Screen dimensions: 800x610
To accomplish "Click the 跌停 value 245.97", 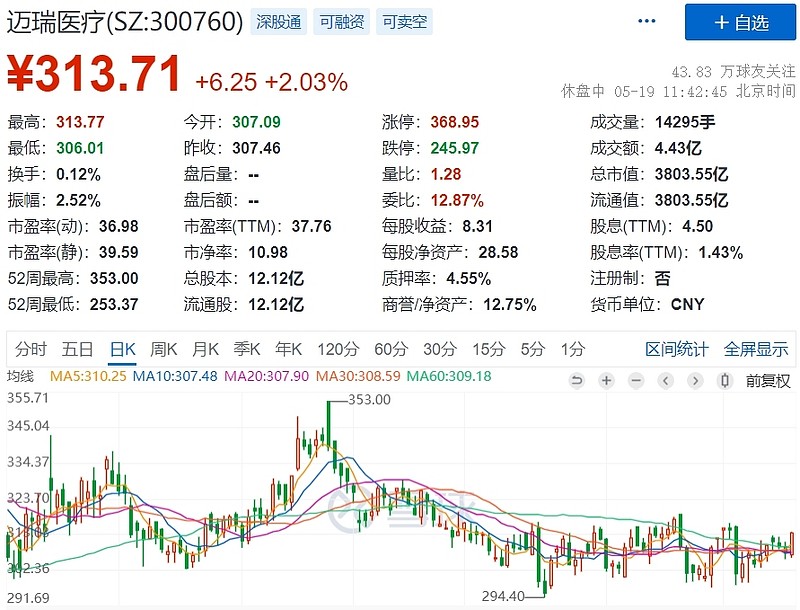I will pyautogui.click(x=455, y=148).
